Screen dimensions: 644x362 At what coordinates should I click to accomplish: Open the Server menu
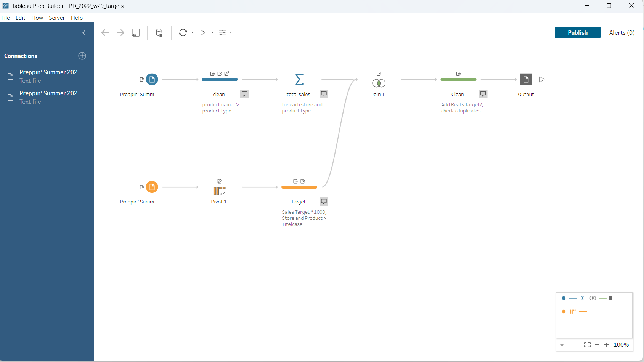(57, 18)
